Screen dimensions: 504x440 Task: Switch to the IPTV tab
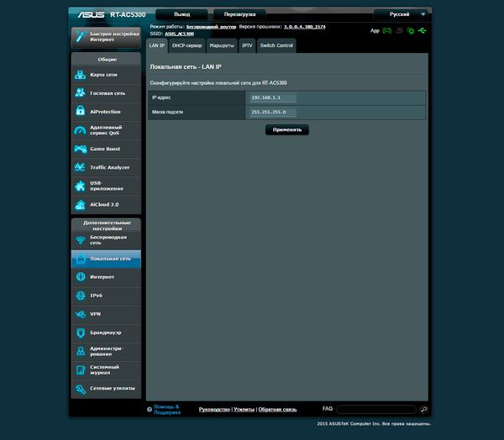tap(247, 45)
